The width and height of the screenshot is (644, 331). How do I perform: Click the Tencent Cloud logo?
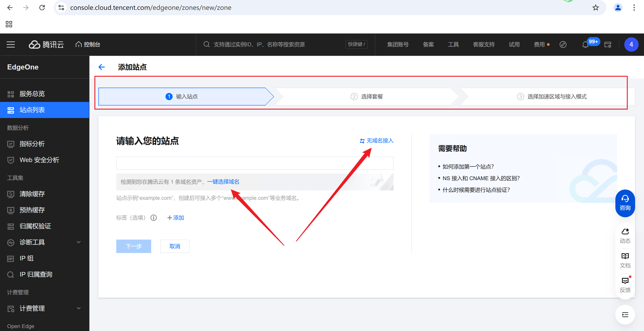point(47,44)
